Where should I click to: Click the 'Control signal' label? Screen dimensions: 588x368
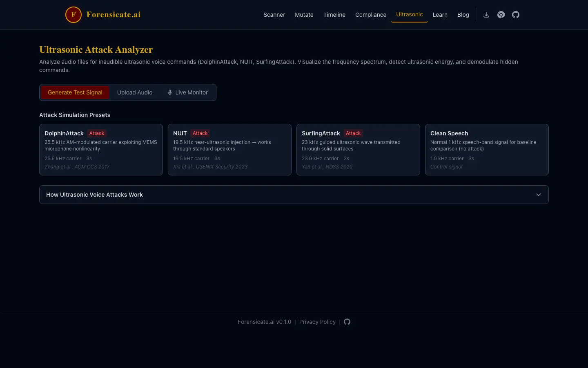click(446, 167)
